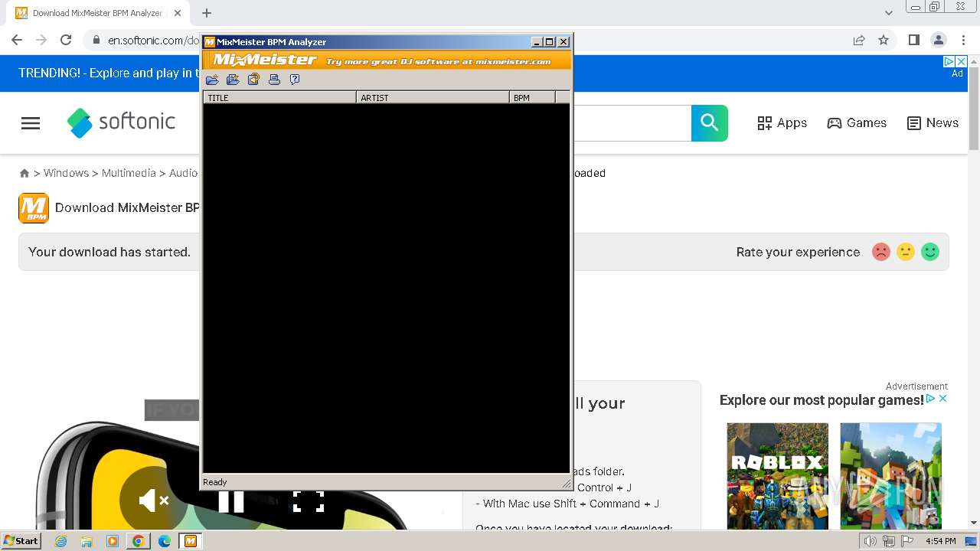This screenshot has height=551, width=980.
Task: Sort by TITLE column header
Action: (x=279, y=97)
